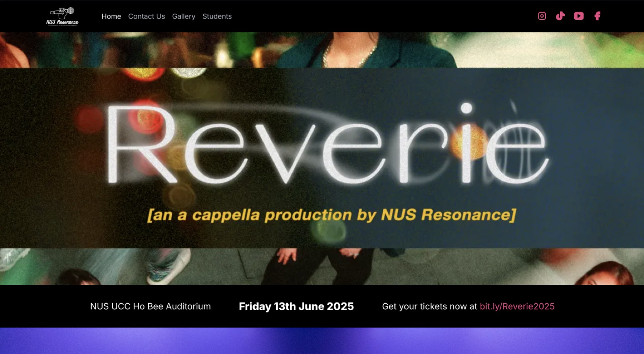Follow the bit.ly/Reverie2025 ticket link
This screenshot has width=644, height=354.
(x=517, y=306)
